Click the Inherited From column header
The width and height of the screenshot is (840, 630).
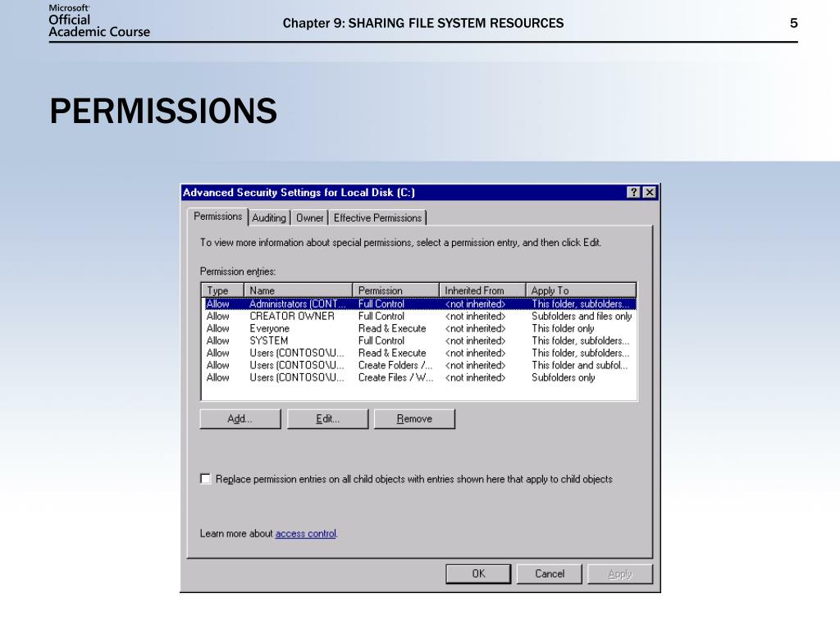pyautogui.click(x=482, y=290)
